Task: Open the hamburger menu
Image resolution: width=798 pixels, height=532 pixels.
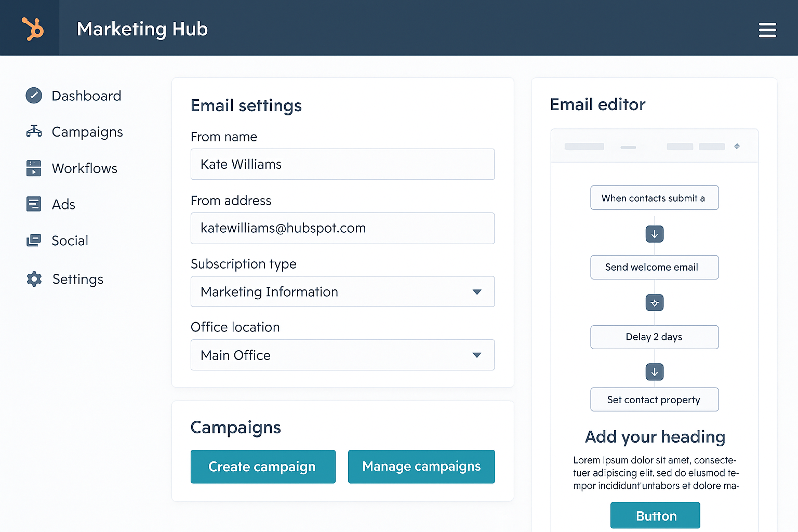Action: click(767, 30)
